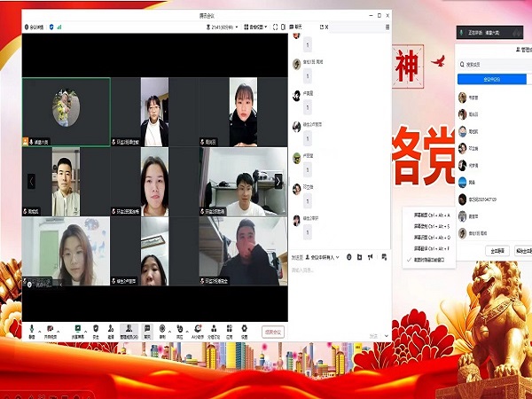Click the chat message input box
Viewport: 532px width, 399px height.
(337, 270)
